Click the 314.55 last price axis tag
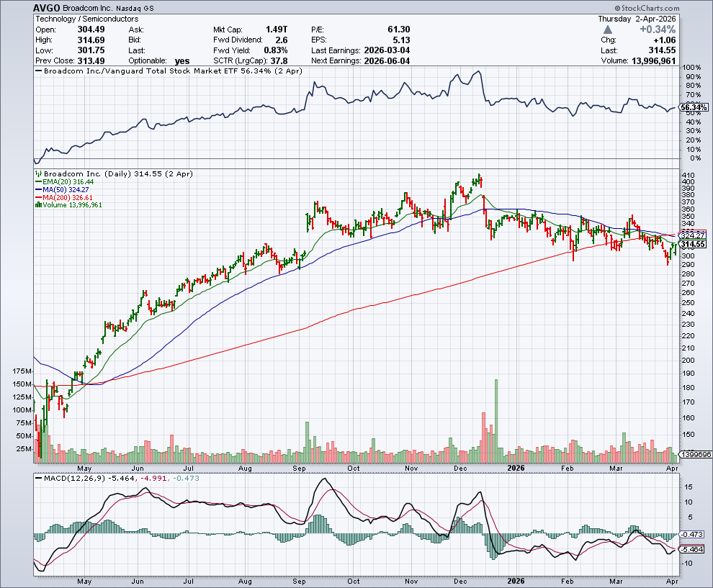 point(693,245)
